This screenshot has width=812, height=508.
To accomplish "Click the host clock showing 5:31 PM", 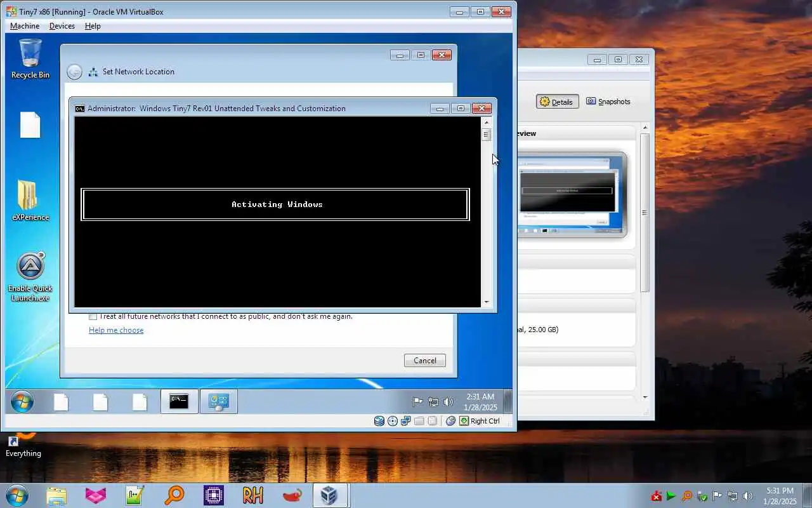I will click(x=780, y=495).
